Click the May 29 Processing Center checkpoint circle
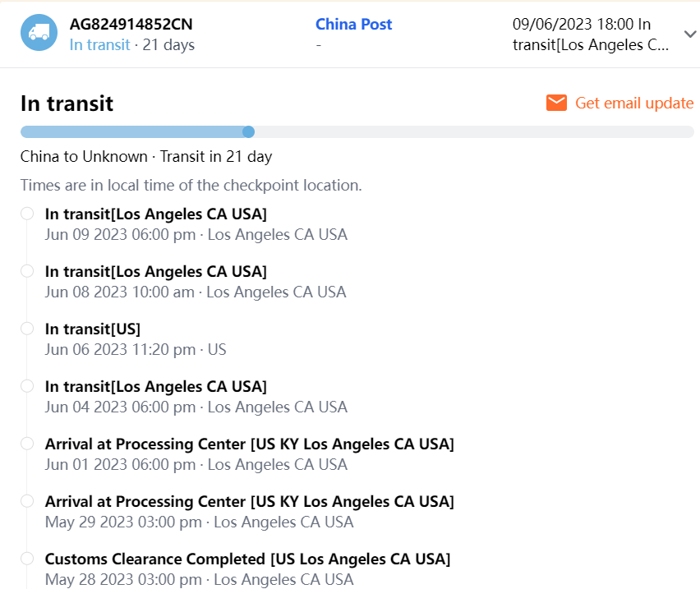700x589 pixels. pos(27,501)
